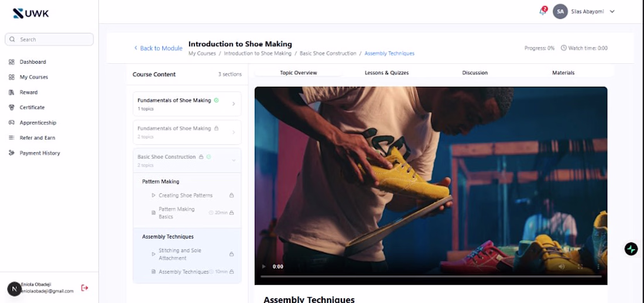Click document icon beside Assembly Techniques lesson
The height and width of the screenshot is (303, 644).
point(153,272)
